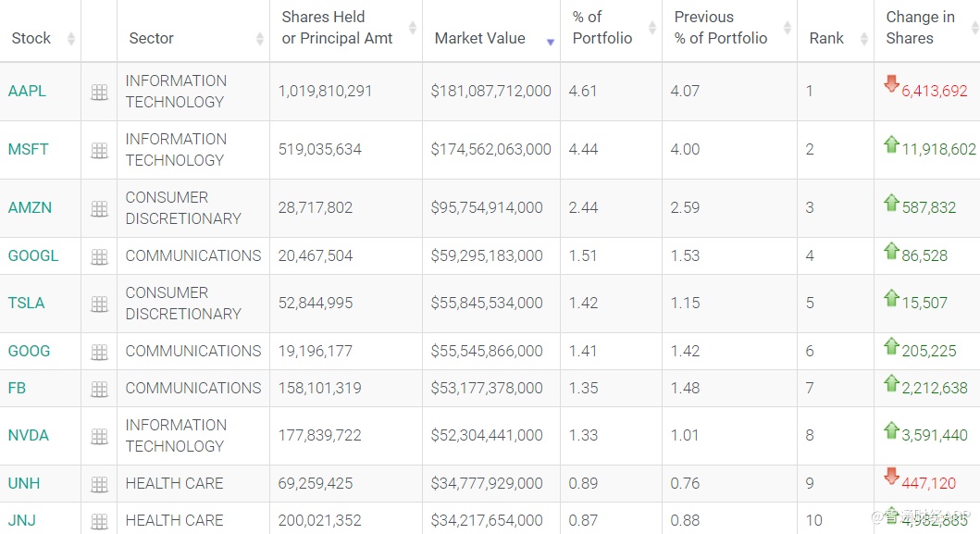This screenshot has height=534, width=980.
Task: Open the grid icon in the FB row
Action: 99,390
